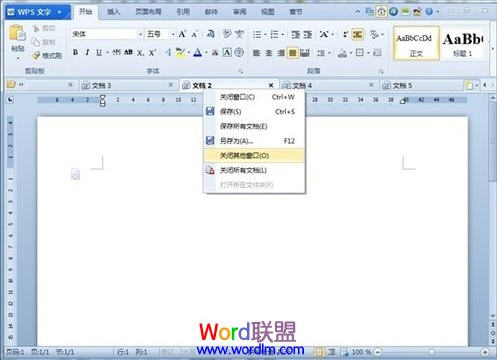Viewport: 497px width, 360px height.
Task: Open the 视图 ribbon tab
Action: click(268, 12)
